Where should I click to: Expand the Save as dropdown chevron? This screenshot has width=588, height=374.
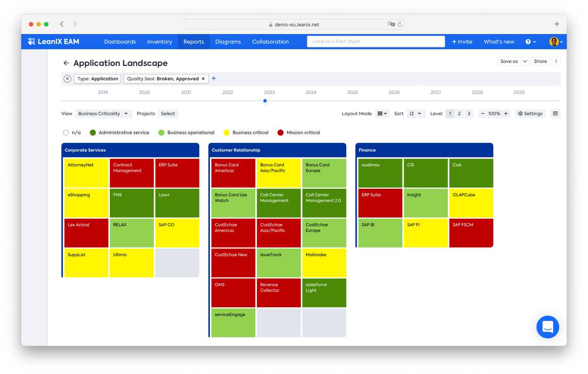pyautogui.click(x=525, y=61)
